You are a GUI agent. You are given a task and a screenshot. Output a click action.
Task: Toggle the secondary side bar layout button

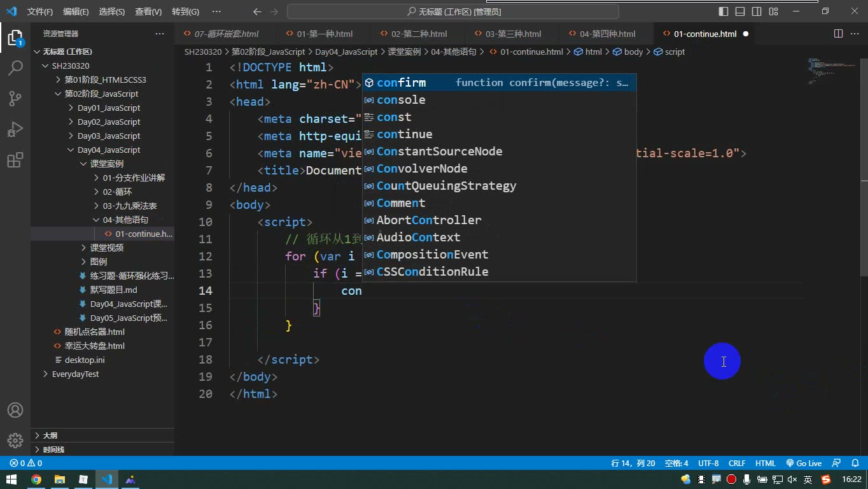[x=757, y=11]
